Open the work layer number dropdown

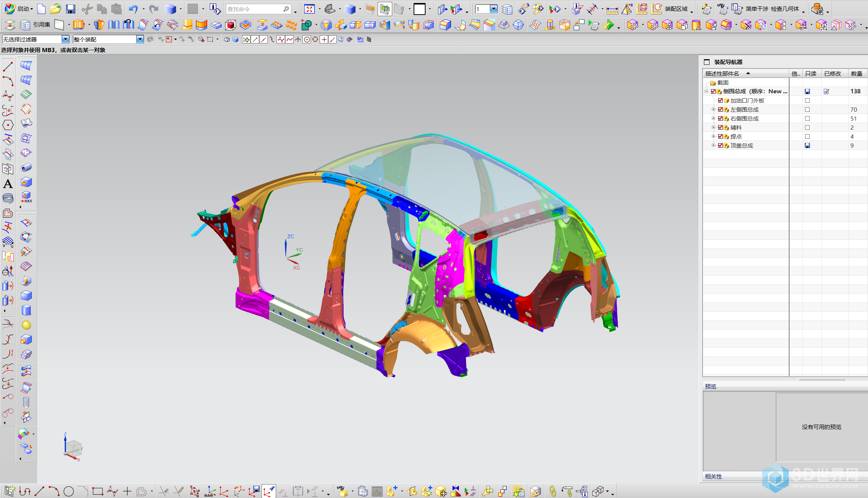coord(494,9)
